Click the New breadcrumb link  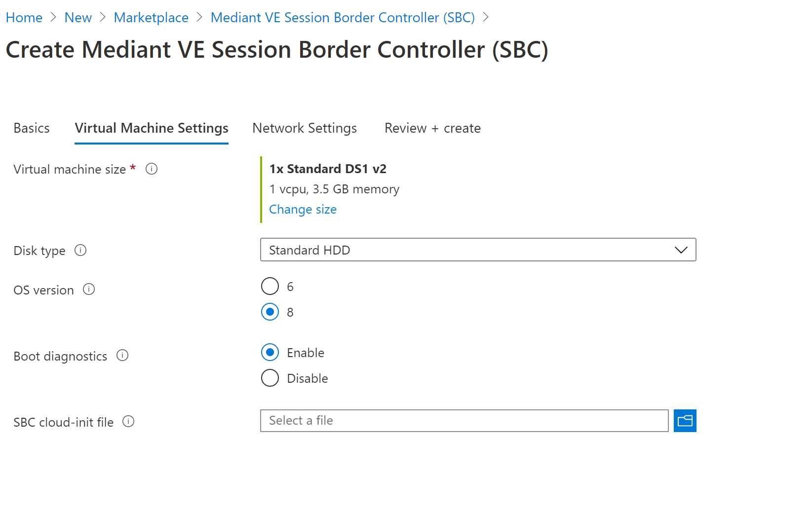coord(78,18)
